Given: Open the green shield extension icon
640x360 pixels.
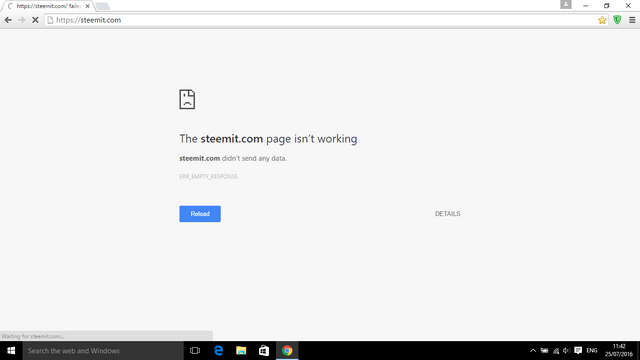Looking at the screenshot, I should (617, 20).
